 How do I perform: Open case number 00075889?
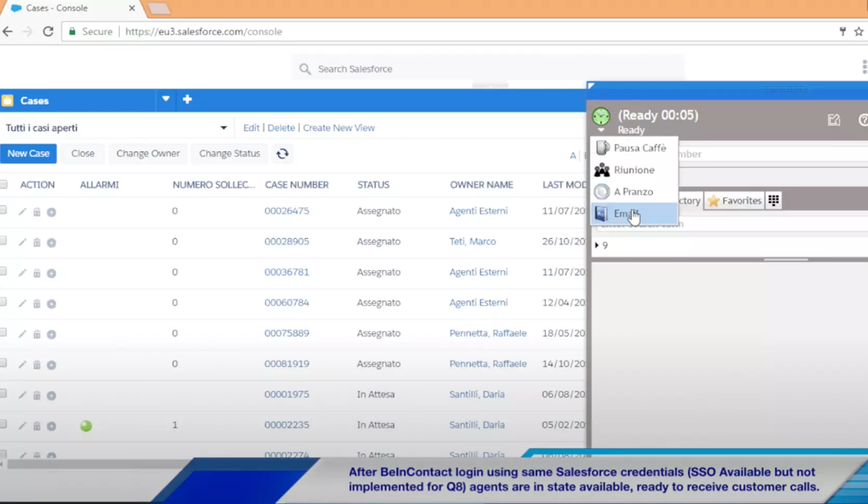coord(287,334)
